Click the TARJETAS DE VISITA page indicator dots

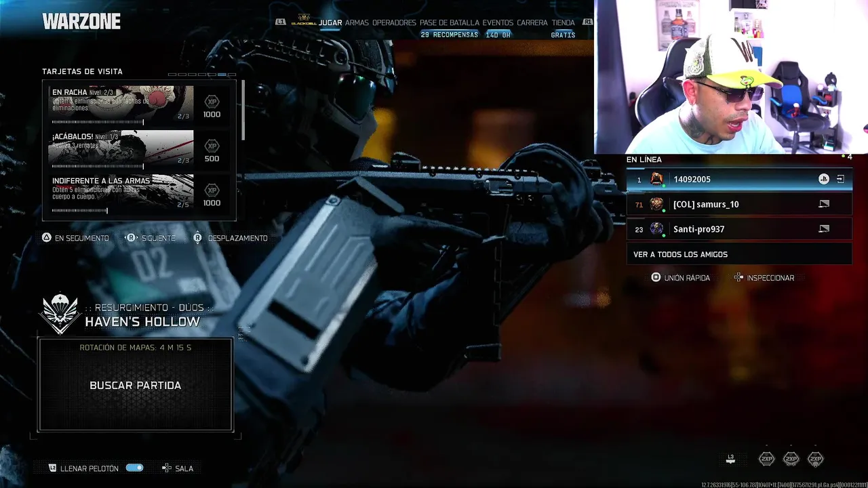(202, 75)
